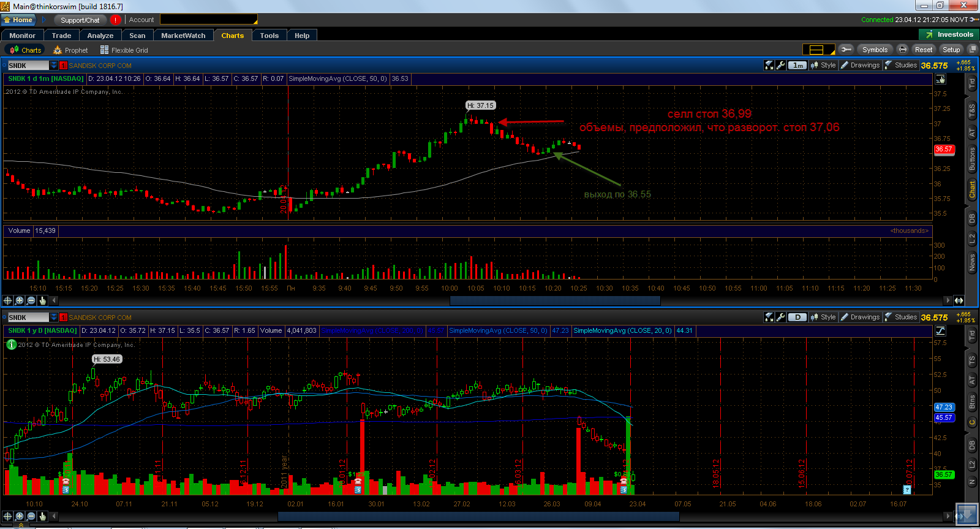
Task: Open the chart grid layout selector
Action: [x=818, y=50]
